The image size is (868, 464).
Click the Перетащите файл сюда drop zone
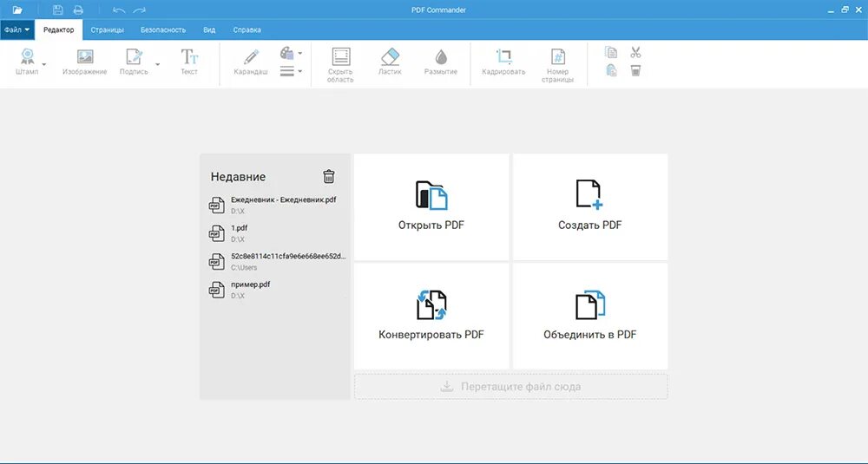(511, 387)
